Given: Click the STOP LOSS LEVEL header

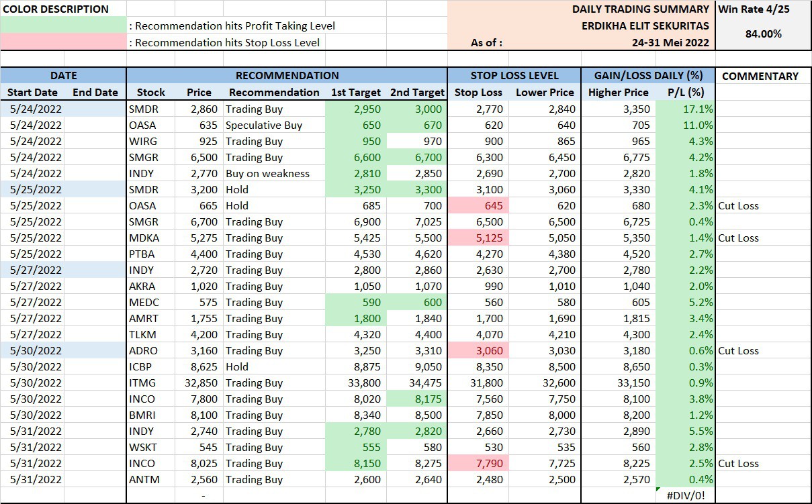Looking at the screenshot, I should [514, 76].
